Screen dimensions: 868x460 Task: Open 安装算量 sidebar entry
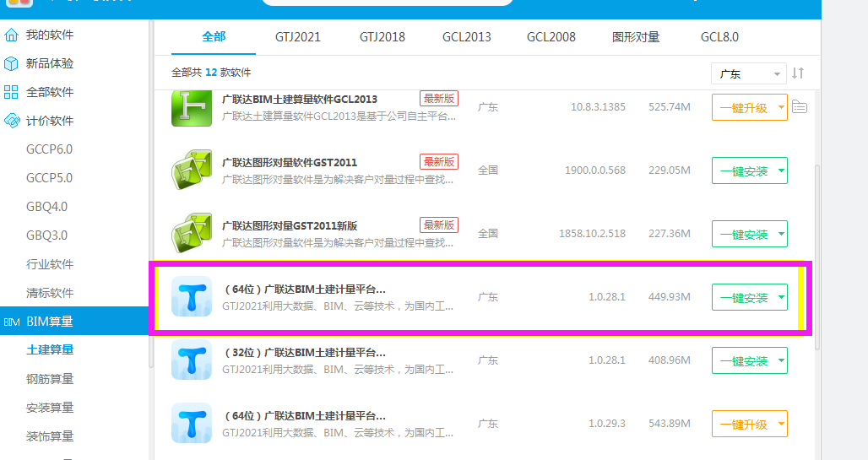(50, 408)
